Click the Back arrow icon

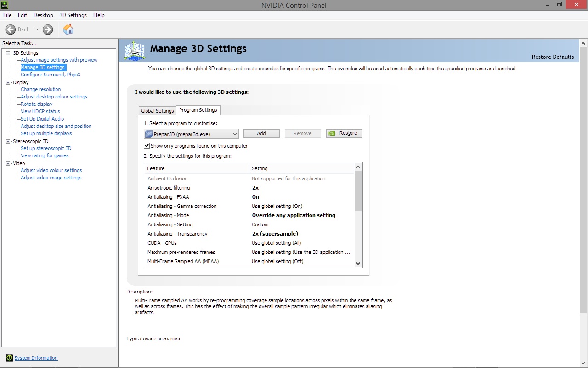pyautogui.click(x=11, y=29)
